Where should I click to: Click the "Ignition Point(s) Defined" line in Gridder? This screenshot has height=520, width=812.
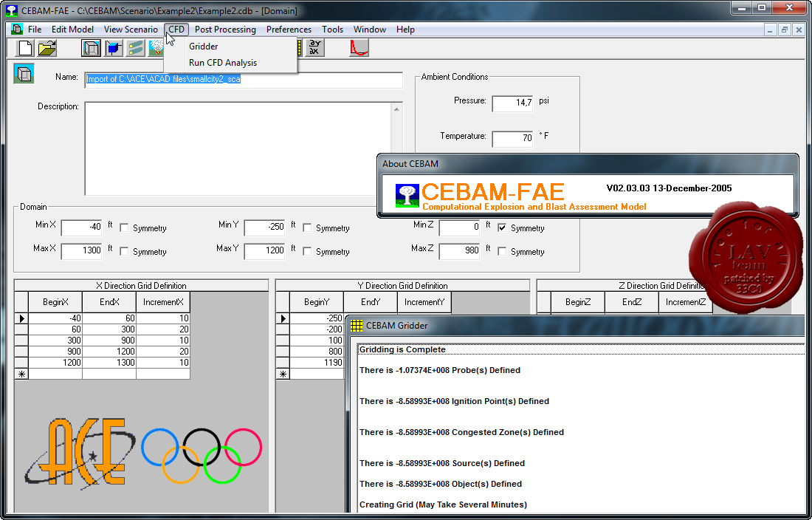pyautogui.click(x=454, y=401)
